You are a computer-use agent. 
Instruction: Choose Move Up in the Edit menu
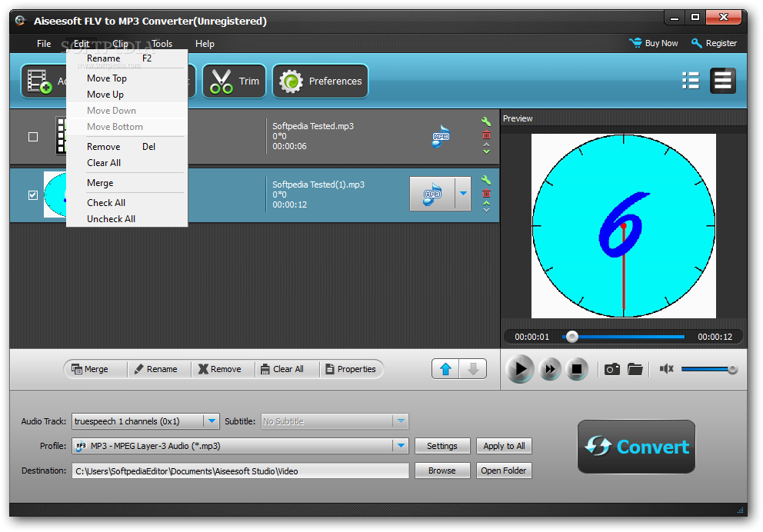point(127,95)
